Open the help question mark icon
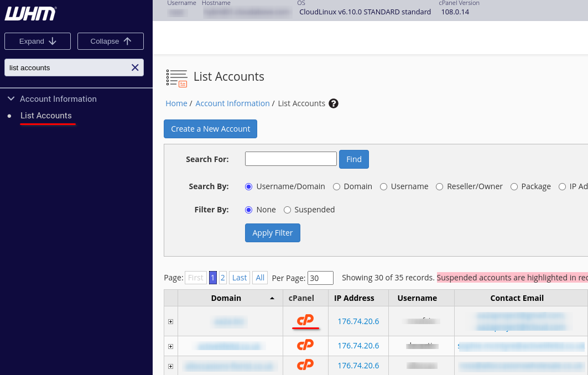 coord(333,103)
